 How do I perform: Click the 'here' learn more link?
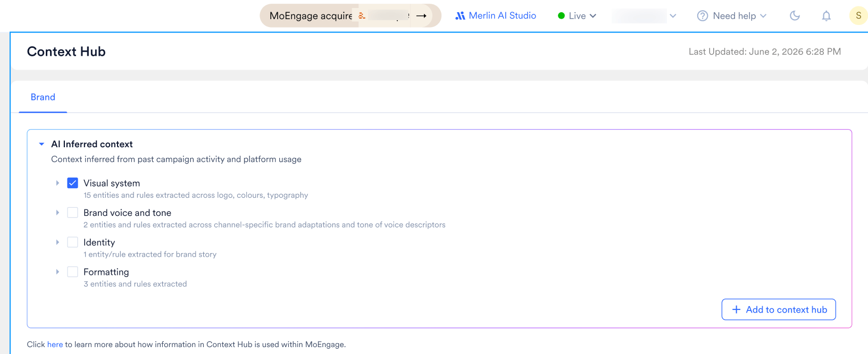click(55, 344)
